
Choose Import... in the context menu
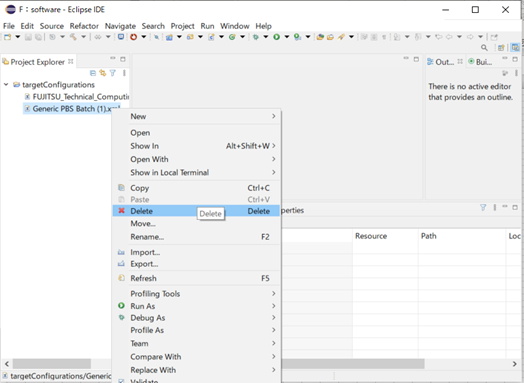(x=196, y=252)
